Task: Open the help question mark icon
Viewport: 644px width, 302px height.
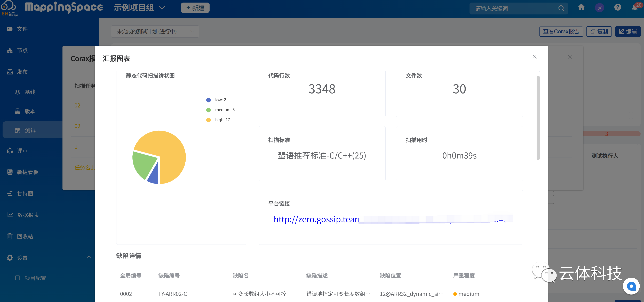Action: [x=617, y=7]
